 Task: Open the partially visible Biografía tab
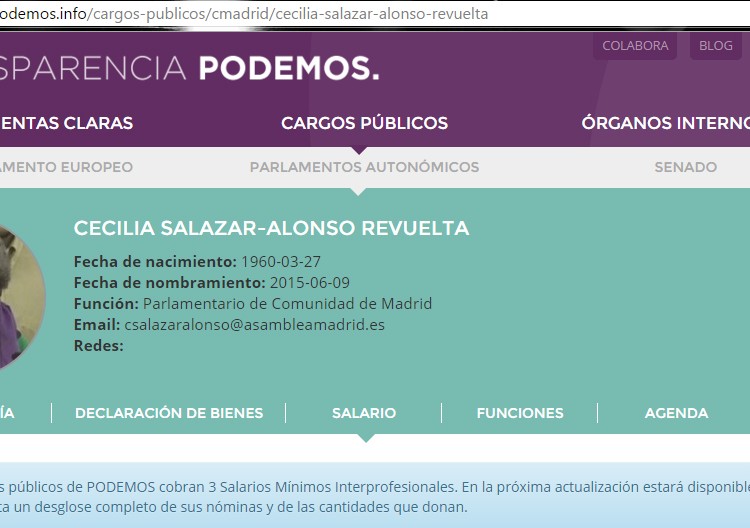pos(7,413)
